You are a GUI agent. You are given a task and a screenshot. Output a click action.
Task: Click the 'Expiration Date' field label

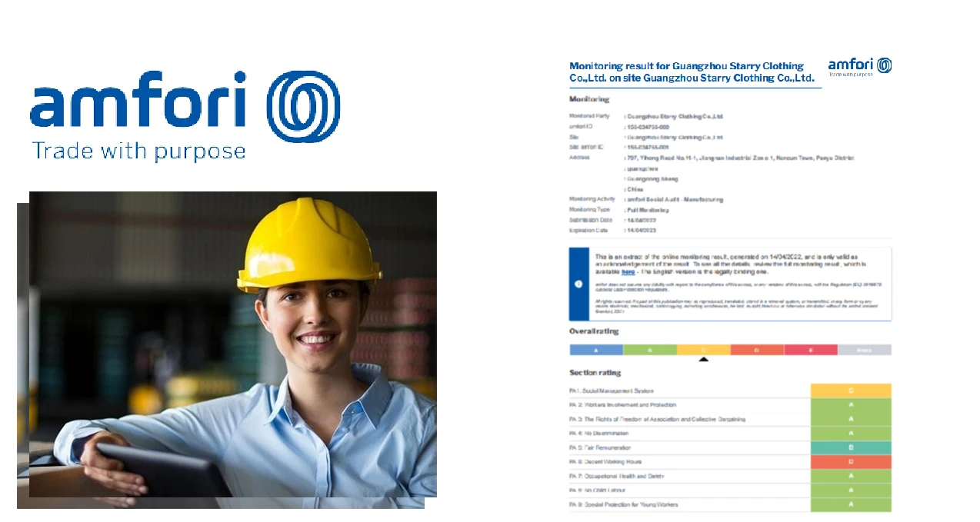(588, 231)
